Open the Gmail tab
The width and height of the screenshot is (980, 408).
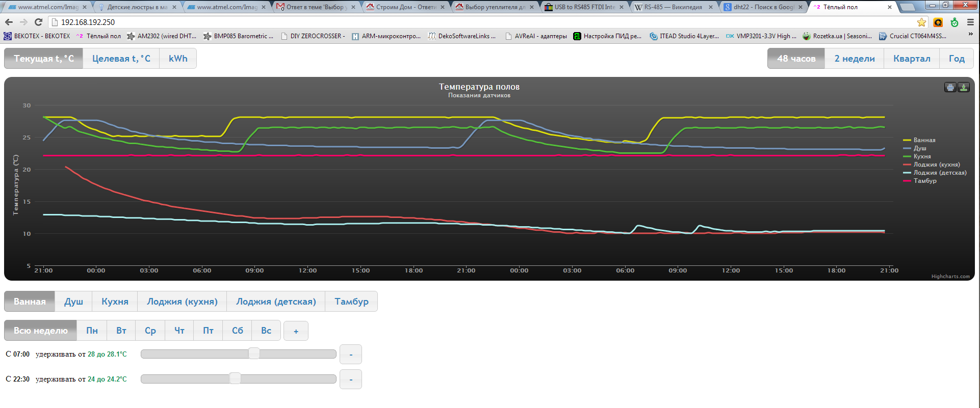click(316, 7)
